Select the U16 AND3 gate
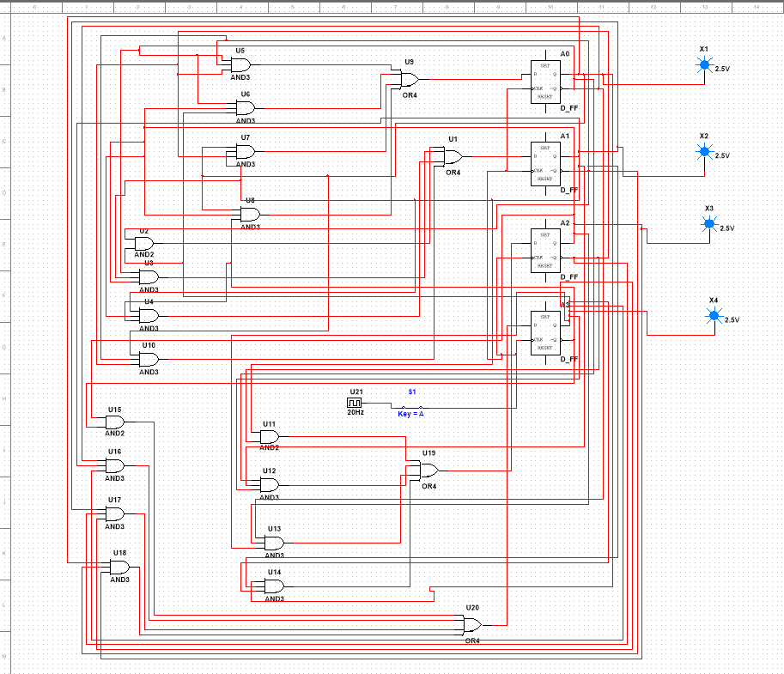This screenshot has width=784, height=674. 115,466
